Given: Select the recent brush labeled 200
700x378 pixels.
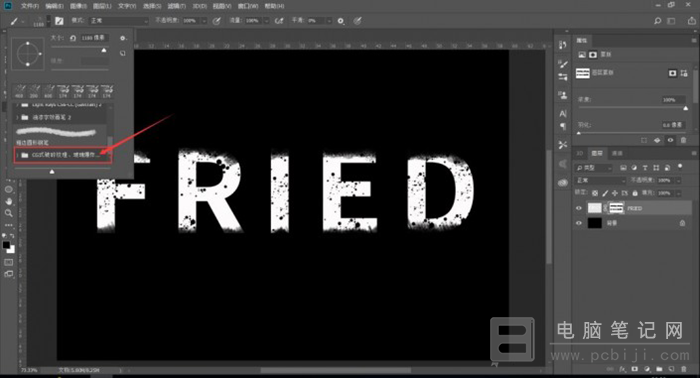Looking at the screenshot, I should 34,91.
